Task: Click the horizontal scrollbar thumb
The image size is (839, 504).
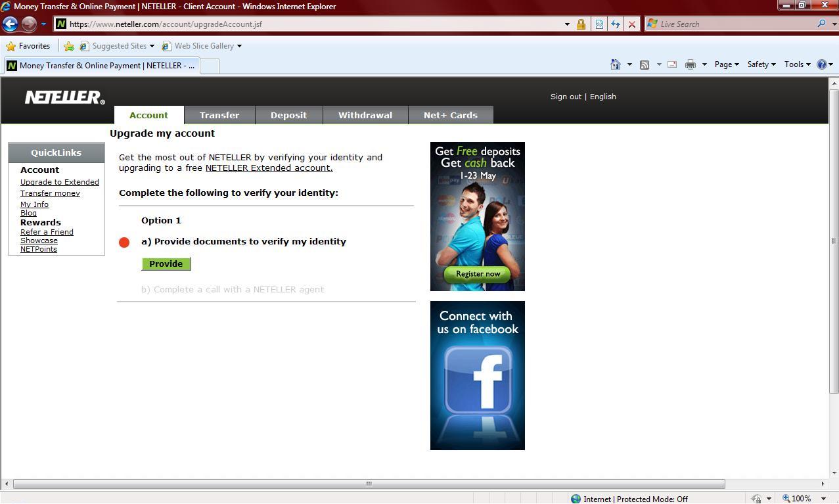Action: coord(369,484)
